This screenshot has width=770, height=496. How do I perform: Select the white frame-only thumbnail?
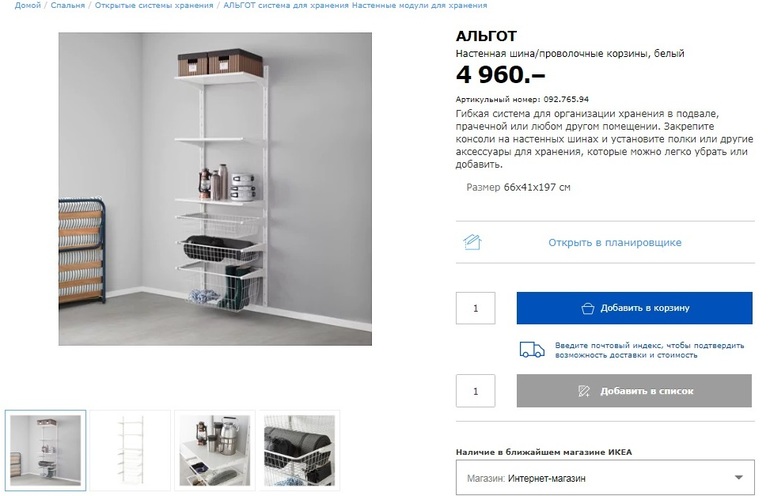130,450
